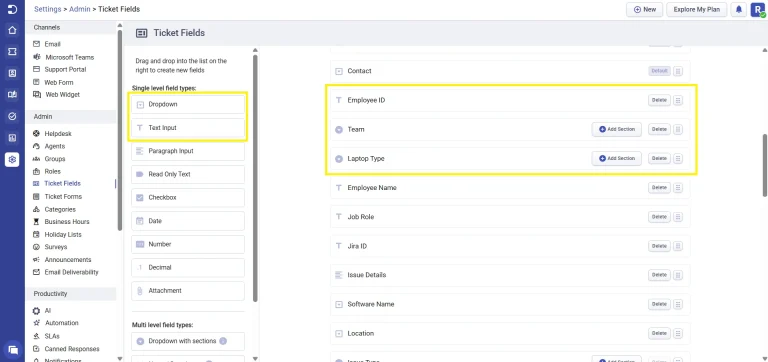Click the drag handle for Laptop Type
Image resolution: width=768 pixels, height=362 pixels.
pos(678,159)
